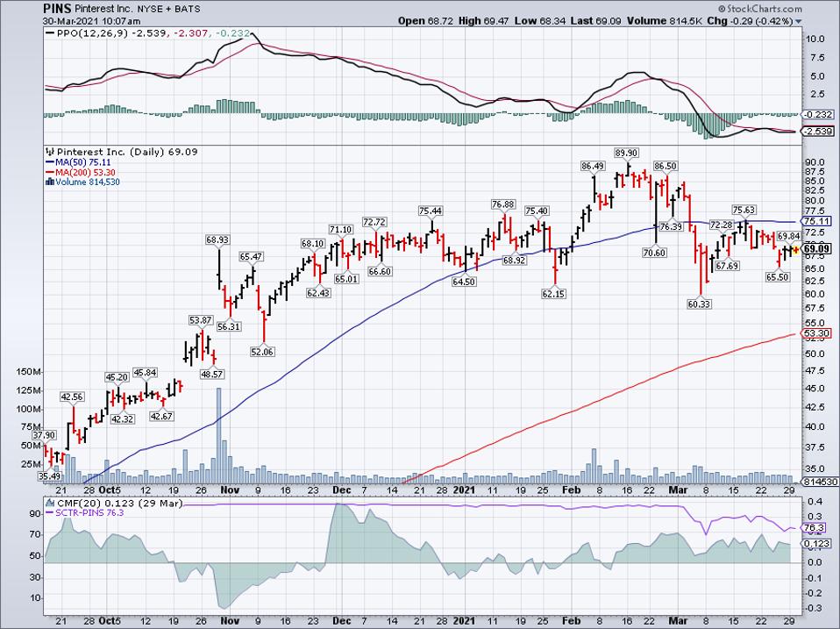Click the 37.90 price label
The height and width of the screenshot is (629, 840).
(x=44, y=435)
